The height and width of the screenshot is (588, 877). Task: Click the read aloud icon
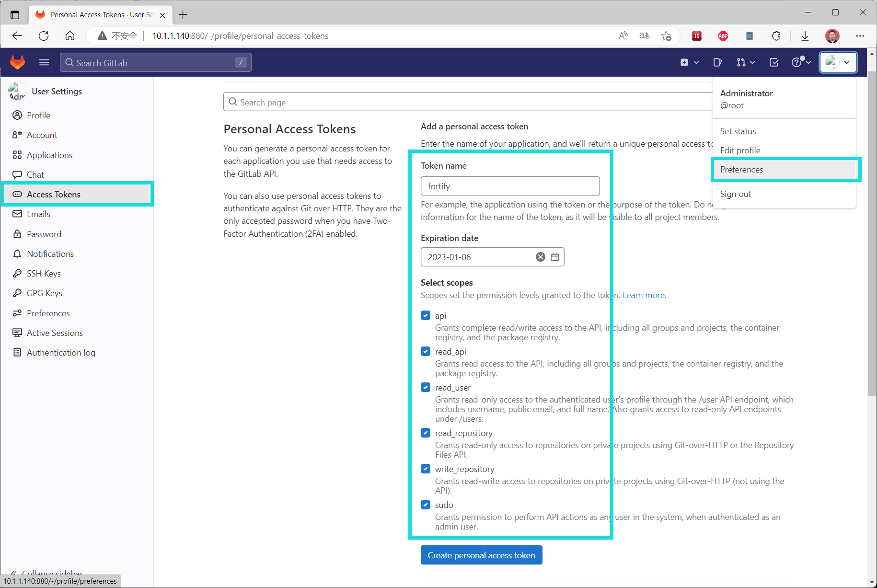[x=623, y=36]
